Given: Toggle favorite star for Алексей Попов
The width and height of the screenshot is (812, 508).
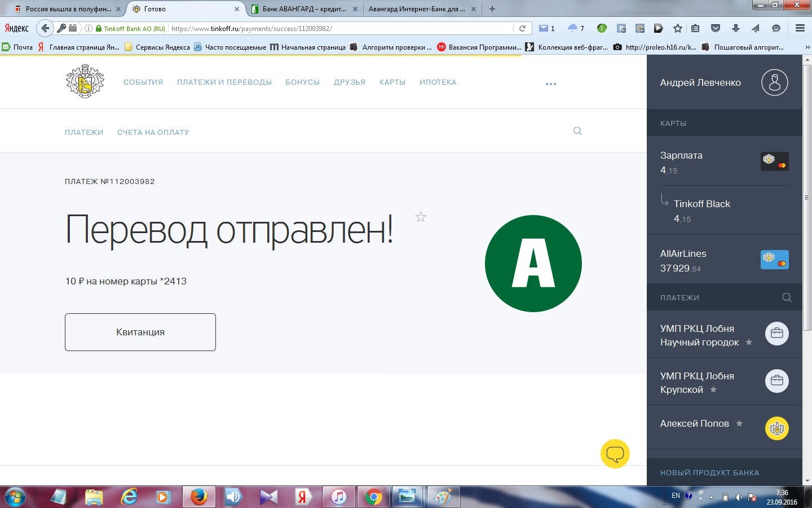Looking at the screenshot, I should coord(739,423).
